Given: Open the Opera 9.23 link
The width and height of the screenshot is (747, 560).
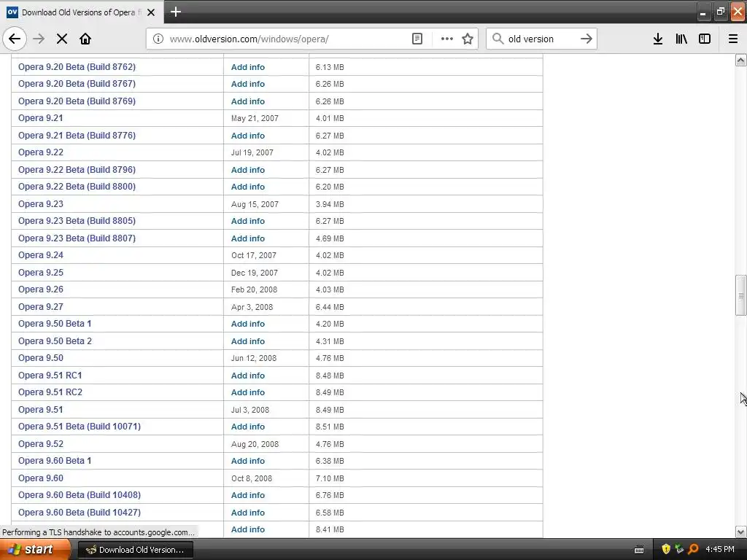Looking at the screenshot, I should (x=41, y=204).
